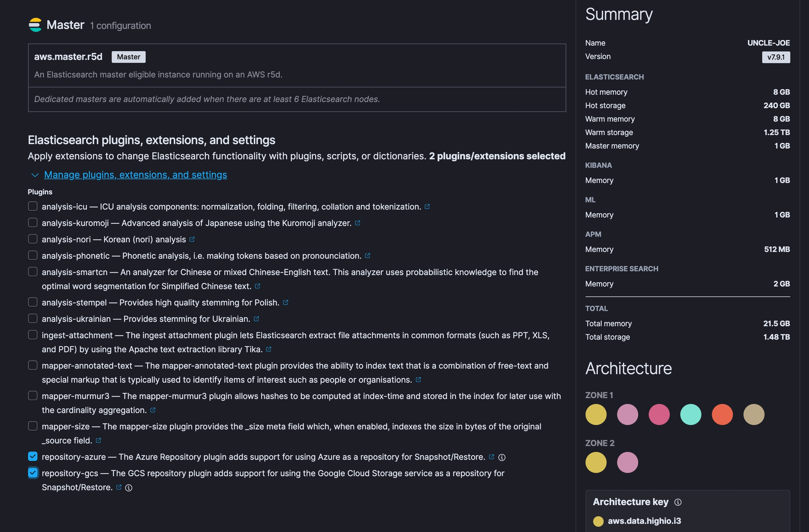Open analysis-nori plugin documentation icon
Screen dimensions: 809x532
coord(192,239)
